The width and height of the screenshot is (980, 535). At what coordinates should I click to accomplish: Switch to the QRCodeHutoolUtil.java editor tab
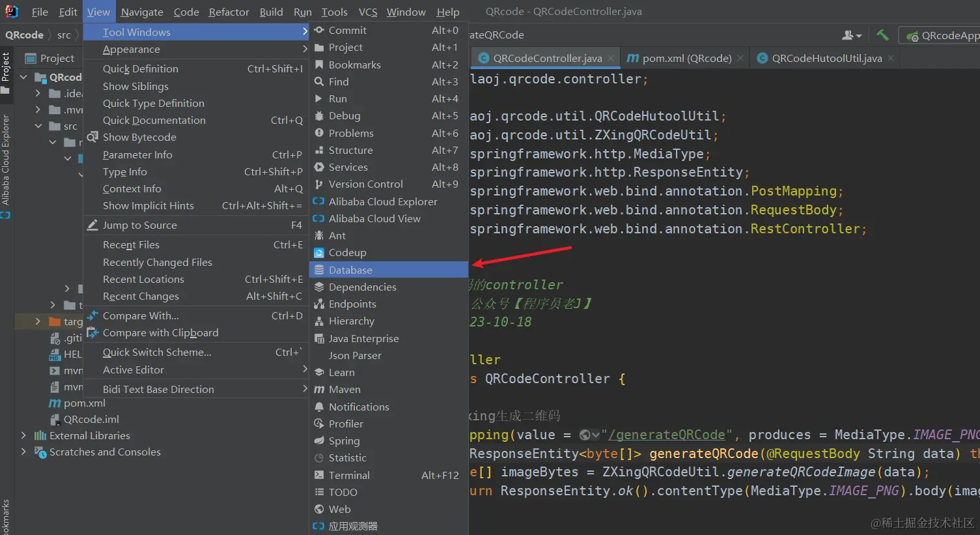(x=826, y=58)
